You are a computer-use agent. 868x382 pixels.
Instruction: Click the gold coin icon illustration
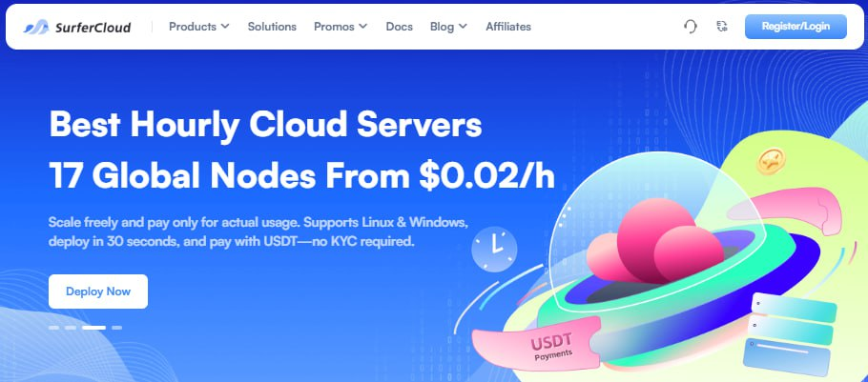coord(770,161)
